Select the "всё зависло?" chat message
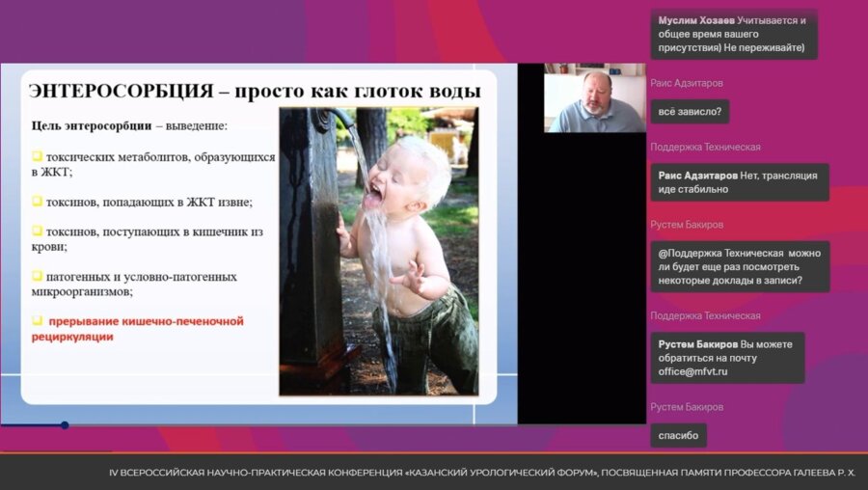The height and width of the screenshot is (490, 868). tap(689, 112)
